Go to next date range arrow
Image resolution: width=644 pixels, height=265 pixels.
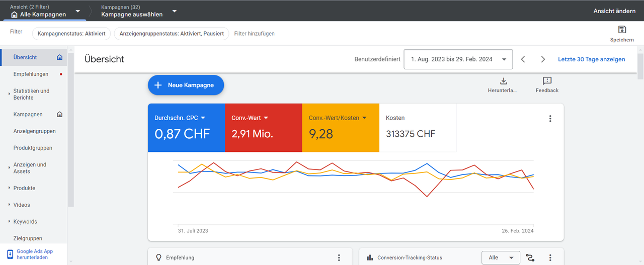tap(543, 59)
